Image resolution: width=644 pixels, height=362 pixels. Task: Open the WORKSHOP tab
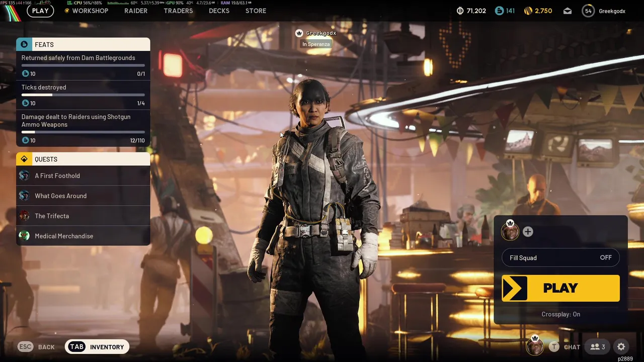click(x=86, y=11)
